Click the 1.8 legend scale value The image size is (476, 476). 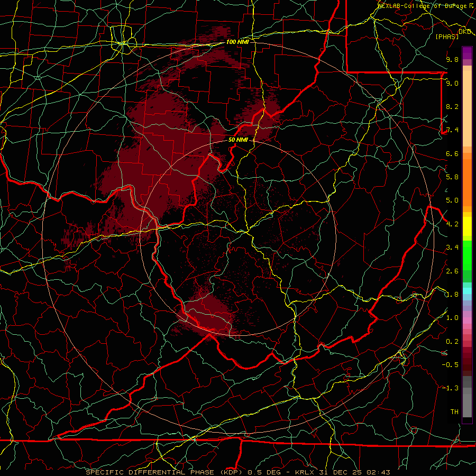coord(452,295)
